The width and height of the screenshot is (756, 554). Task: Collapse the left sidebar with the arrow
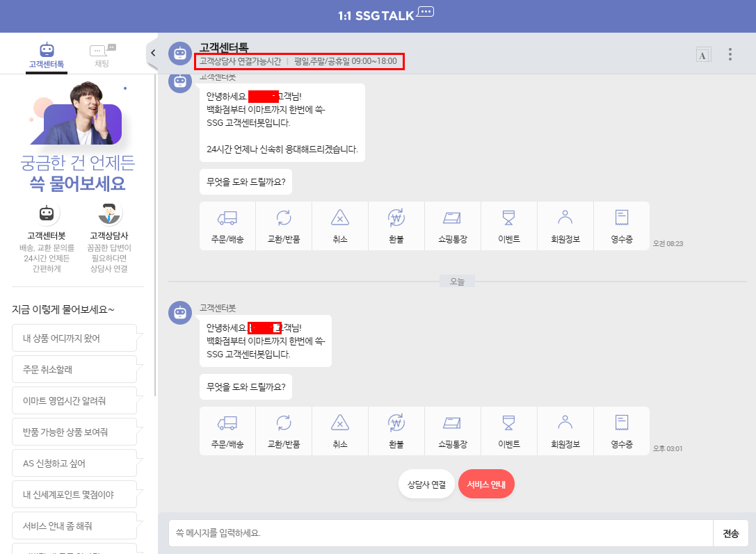tap(152, 53)
